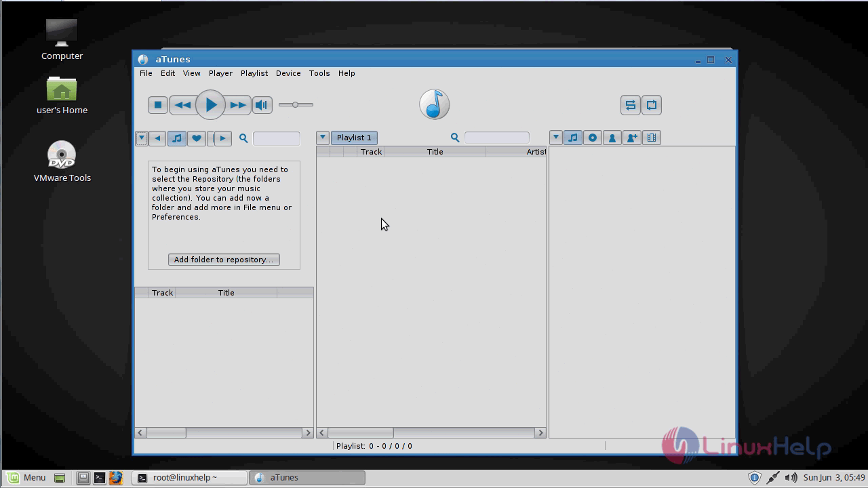Show the favorites heart view
Viewport: 868px width, 488px height.
[197, 138]
